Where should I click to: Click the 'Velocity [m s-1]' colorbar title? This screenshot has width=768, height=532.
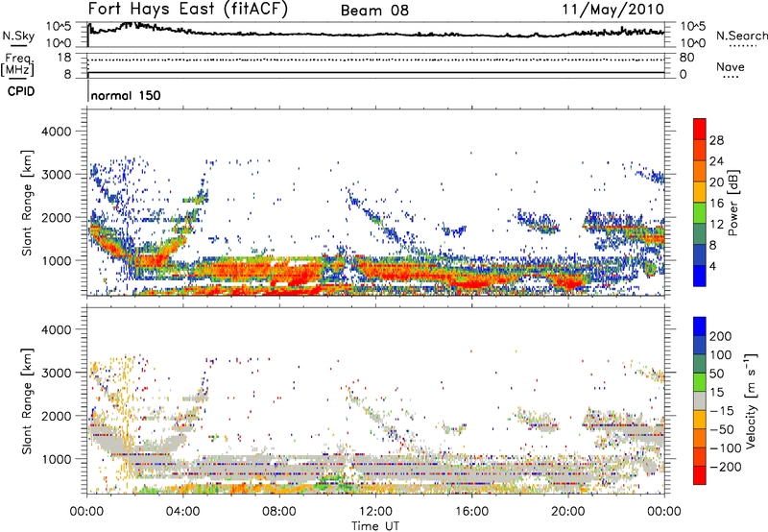(751, 400)
